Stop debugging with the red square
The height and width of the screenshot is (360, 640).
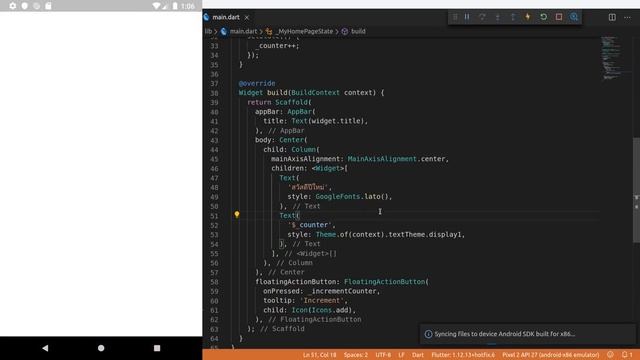pyautogui.click(x=559, y=17)
